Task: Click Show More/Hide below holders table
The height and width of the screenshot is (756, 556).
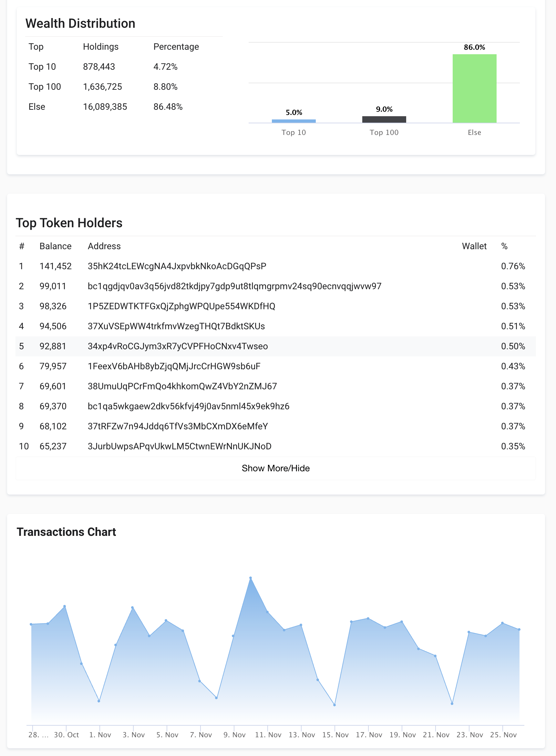Action: click(275, 468)
